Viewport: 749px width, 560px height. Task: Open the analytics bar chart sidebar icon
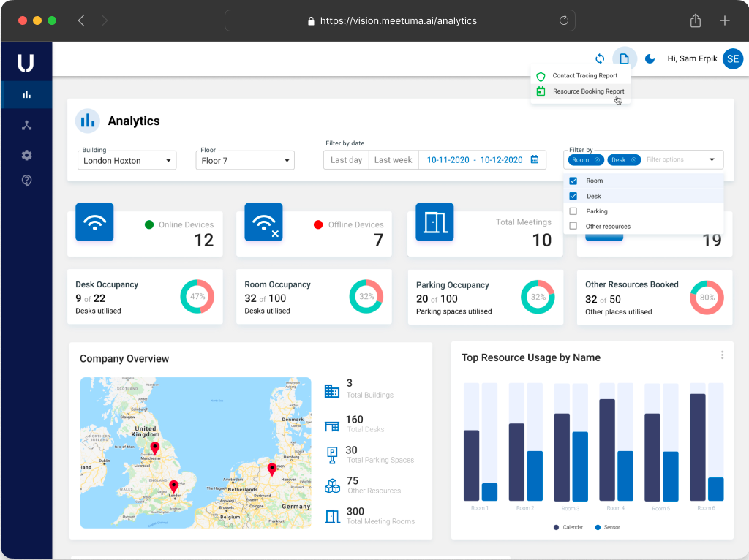27,94
